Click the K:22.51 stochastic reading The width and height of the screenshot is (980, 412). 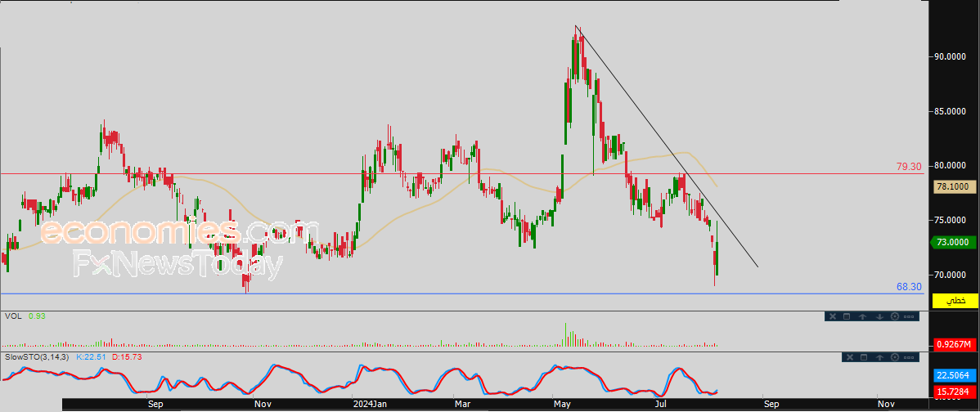(x=90, y=357)
